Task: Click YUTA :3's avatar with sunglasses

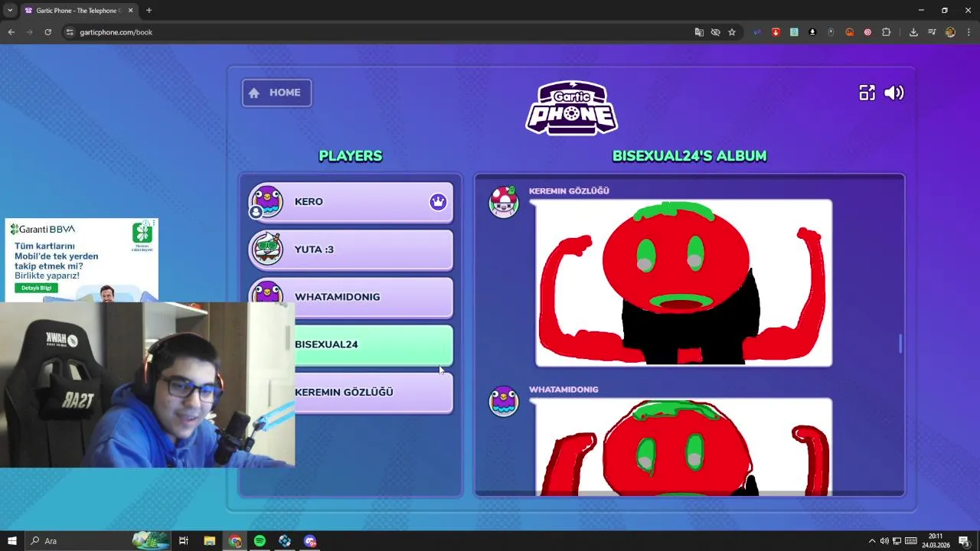Action: [266, 249]
